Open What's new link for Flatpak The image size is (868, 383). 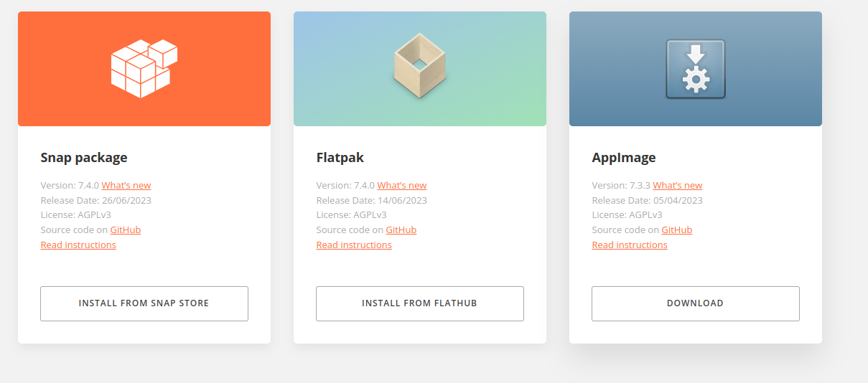(x=402, y=185)
